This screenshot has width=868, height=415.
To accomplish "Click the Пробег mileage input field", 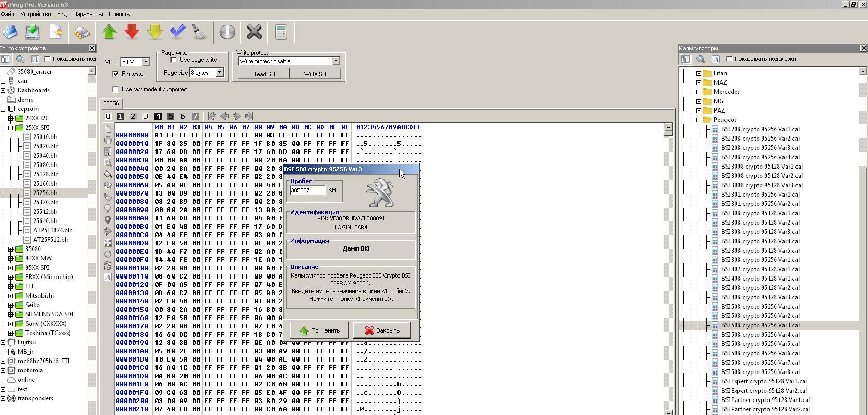I will pyautogui.click(x=308, y=190).
